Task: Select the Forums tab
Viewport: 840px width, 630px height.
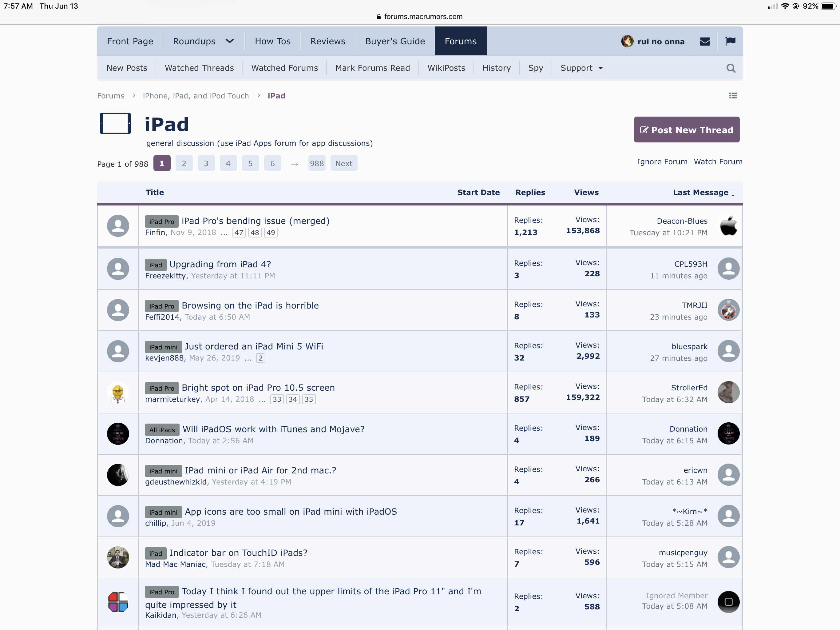Action: point(461,41)
